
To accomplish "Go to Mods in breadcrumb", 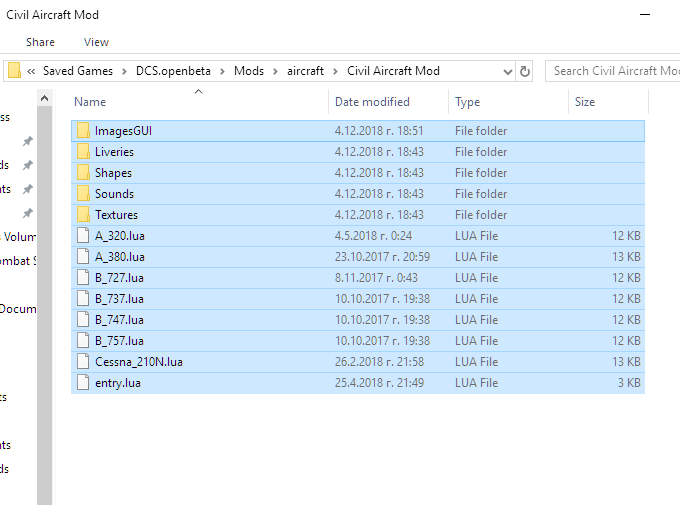I will (249, 71).
